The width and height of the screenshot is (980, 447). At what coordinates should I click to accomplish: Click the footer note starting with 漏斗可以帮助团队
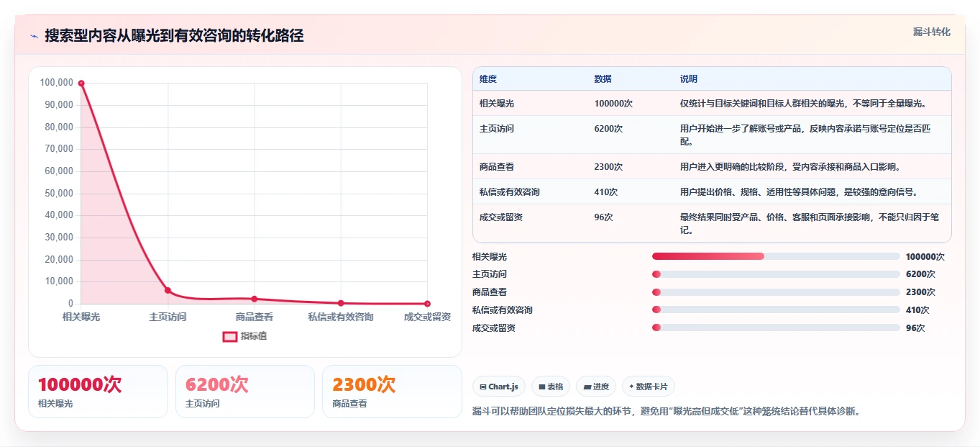666,412
